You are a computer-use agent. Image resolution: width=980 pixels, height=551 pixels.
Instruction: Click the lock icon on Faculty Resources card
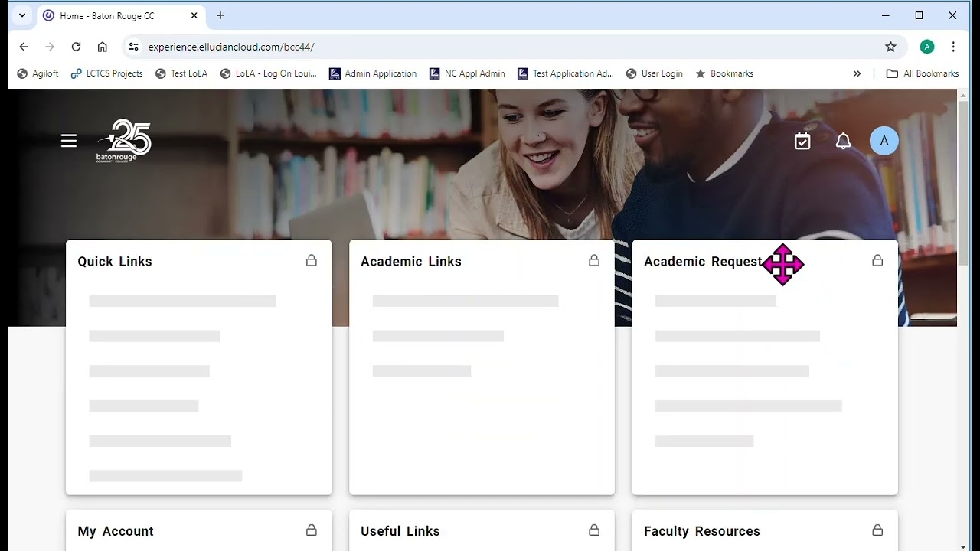tap(877, 530)
